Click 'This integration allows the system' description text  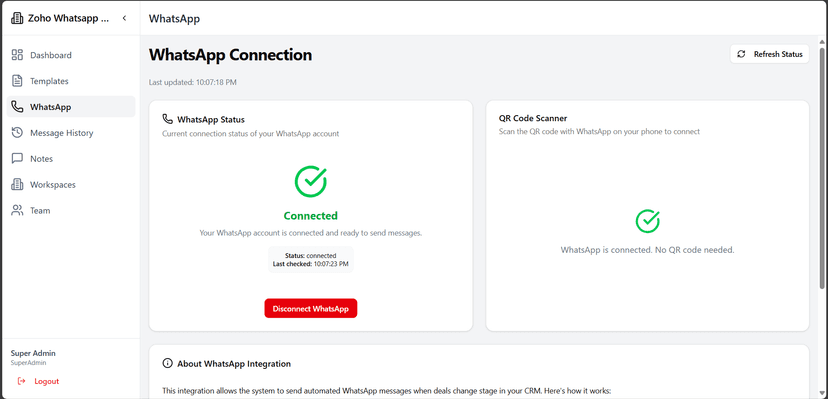[x=387, y=391]
